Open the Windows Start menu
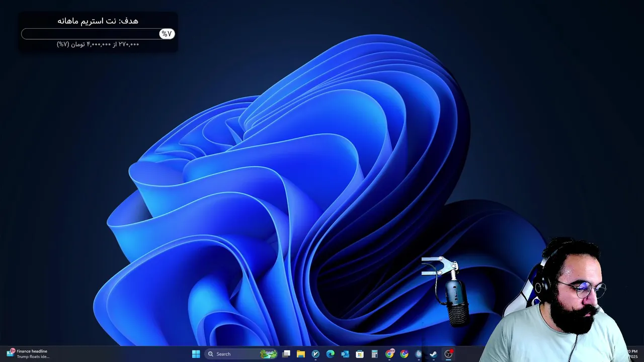 pos(196,354)
